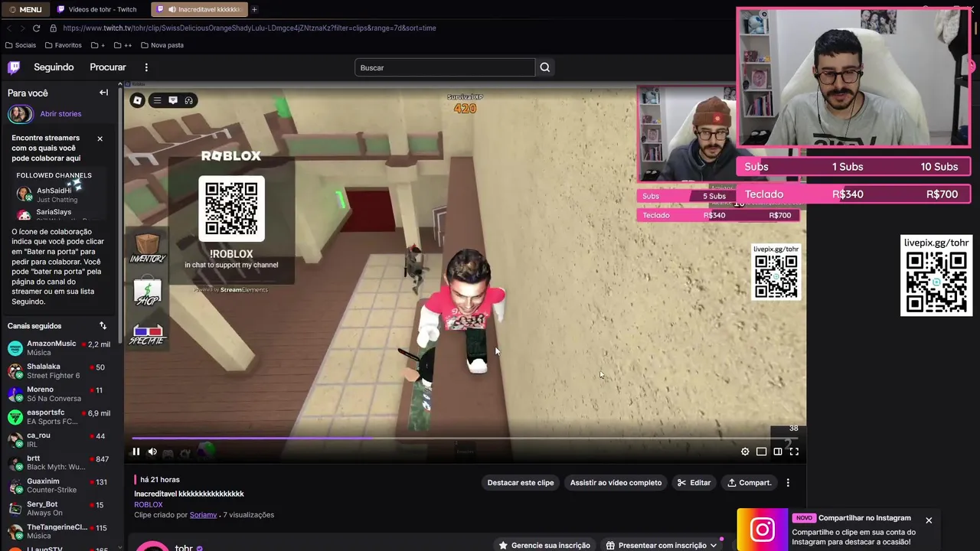This screenshot has width=980, height=551.
Task: Open Shalalaka channel in sidebar
Action: click(60, 371)
